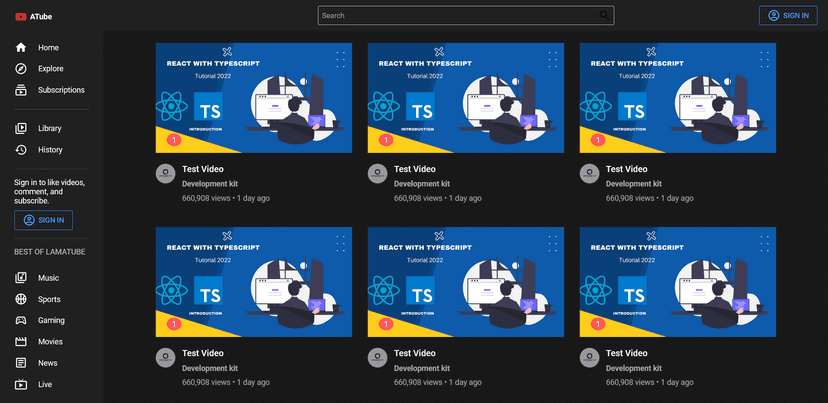This screenshot has width=828, height=403.
Task: Open the middle video thumbnail in the bottom row
Action: tap(466, 282)
